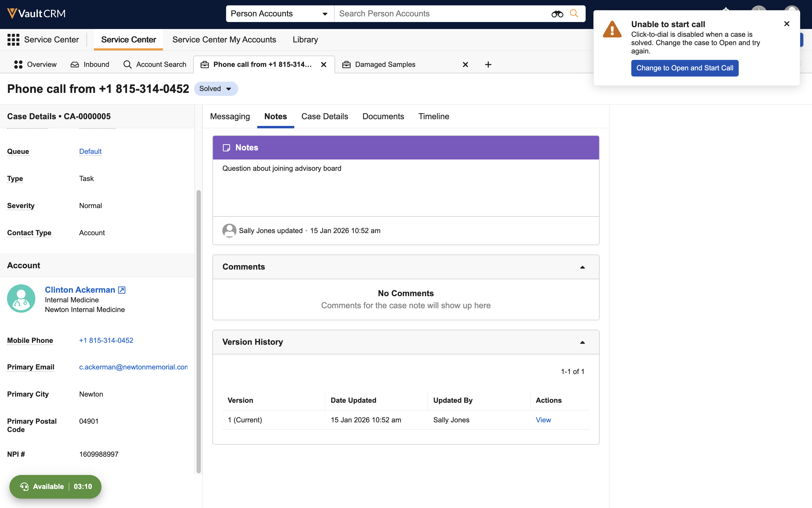Click the orange magnifier search icon

point(574,13)
